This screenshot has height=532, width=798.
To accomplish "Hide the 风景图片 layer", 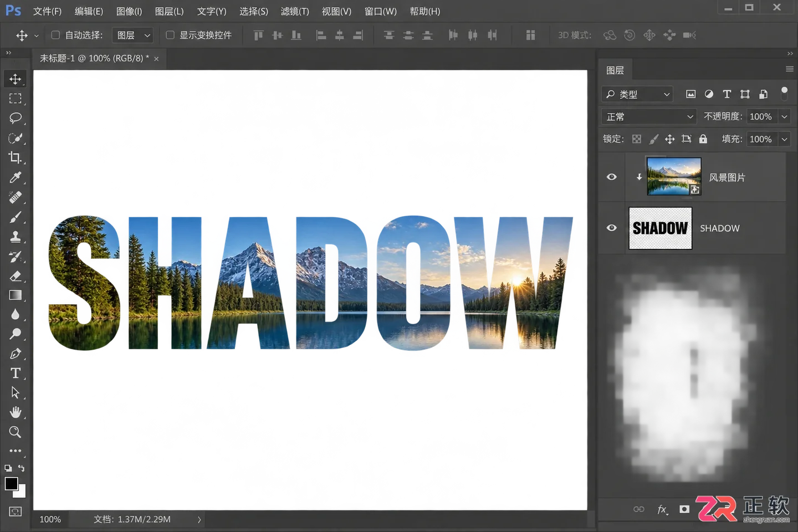I will [612, 177].
